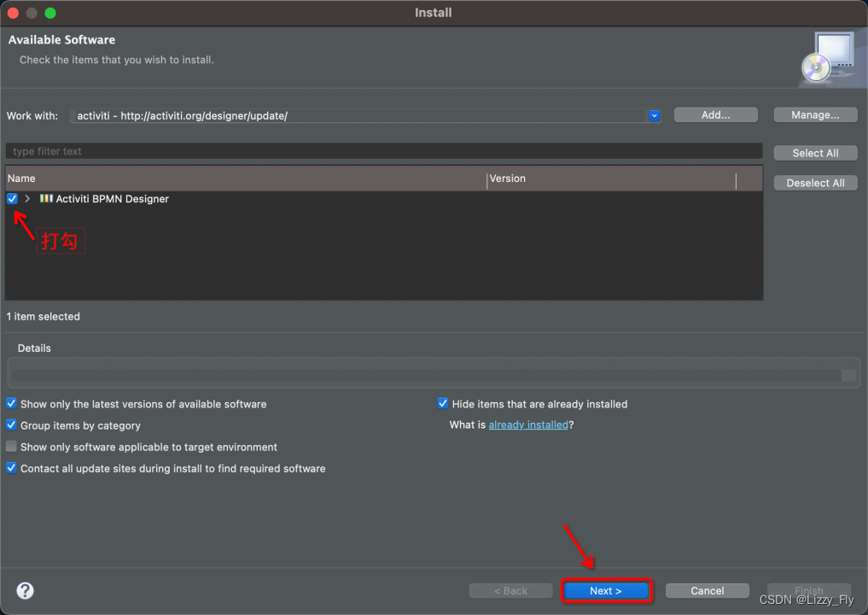868x615 pixels.
Task: Sort by the Version column header
Action: pyautogui.click(x=611, y=179)
